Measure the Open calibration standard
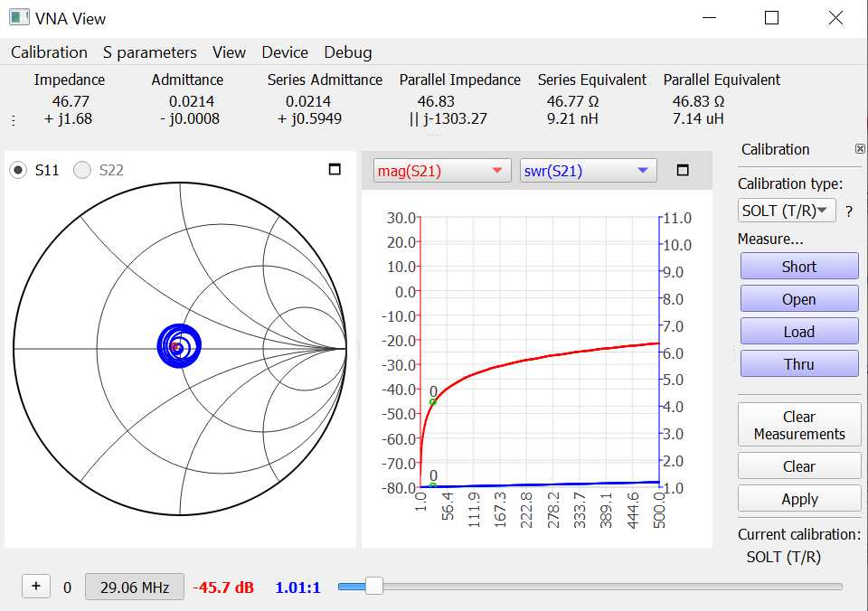This screenshot has height=611, width=868. click(799, 299)
